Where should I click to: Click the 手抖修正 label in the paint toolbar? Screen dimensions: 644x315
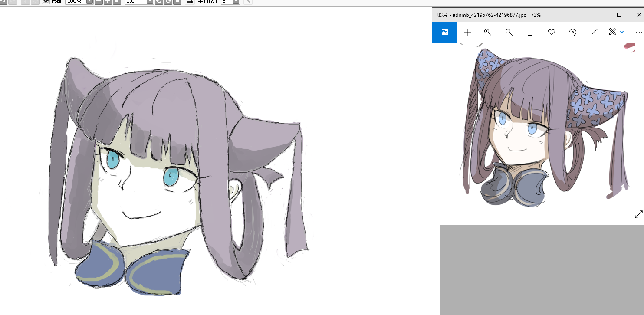(x=208, y=1)
